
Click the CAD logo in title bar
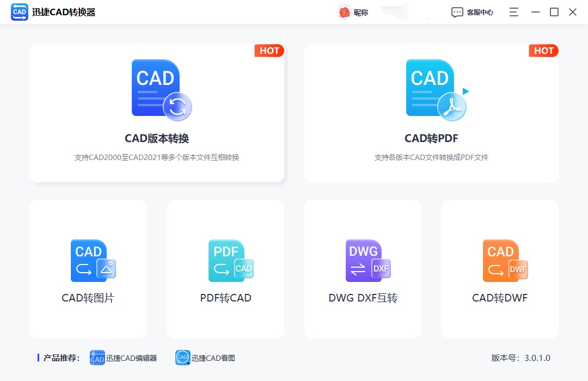[19, 11]
